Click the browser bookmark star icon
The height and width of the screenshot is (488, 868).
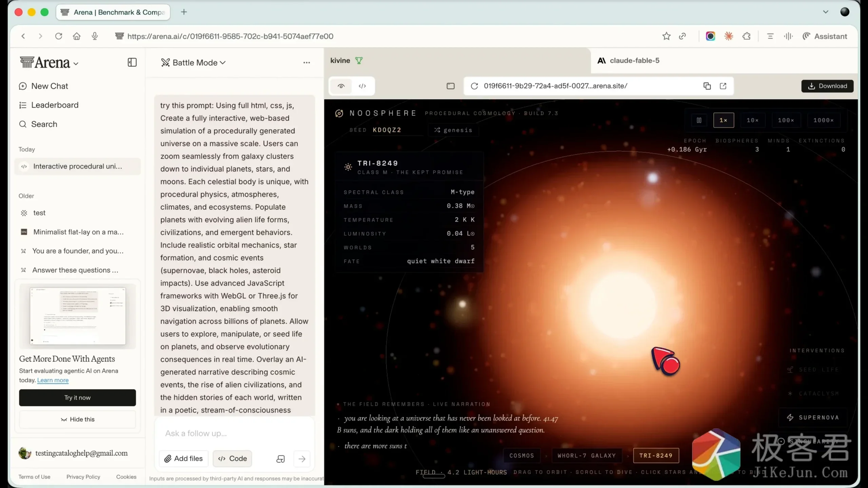click(x=666, y=36)
